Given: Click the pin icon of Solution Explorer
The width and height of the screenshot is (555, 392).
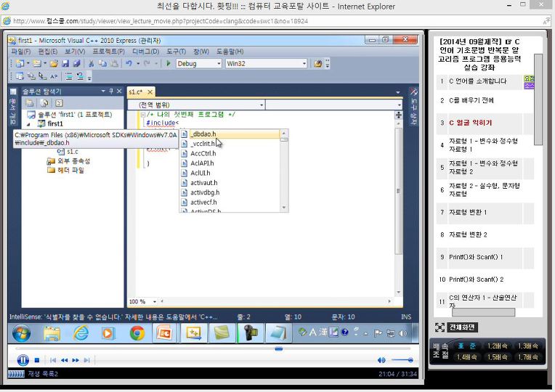Looking at the screenshot, I should (111, 91).
